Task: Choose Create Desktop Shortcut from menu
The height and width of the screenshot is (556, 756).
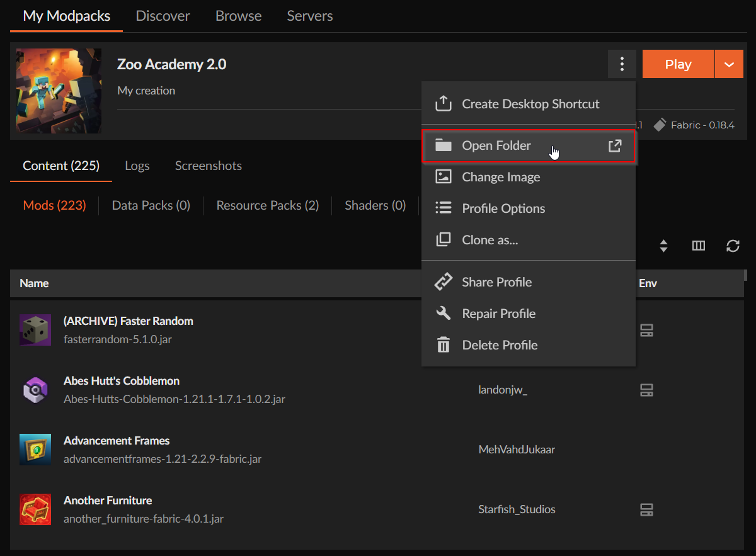Action: 530,104
